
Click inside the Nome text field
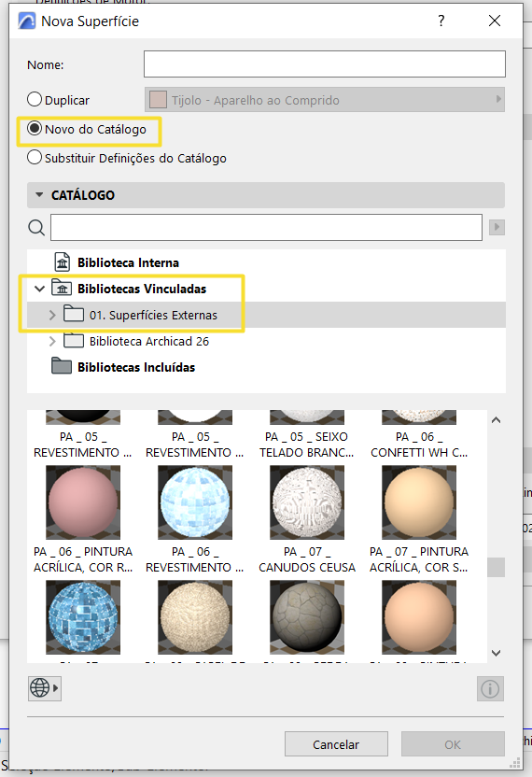325,64
